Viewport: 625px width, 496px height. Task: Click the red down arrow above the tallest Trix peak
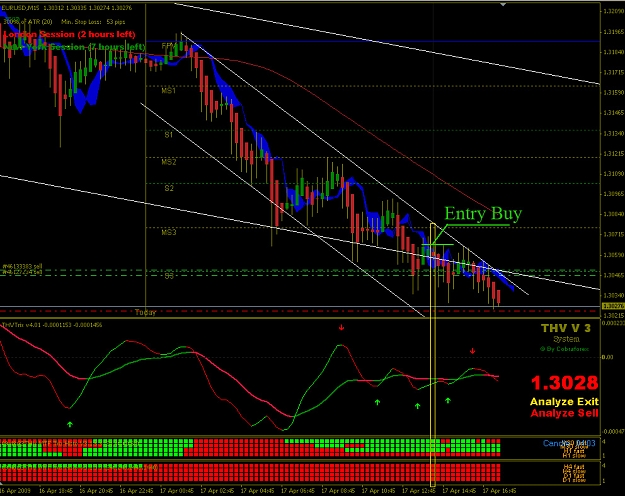pos(341,327)
